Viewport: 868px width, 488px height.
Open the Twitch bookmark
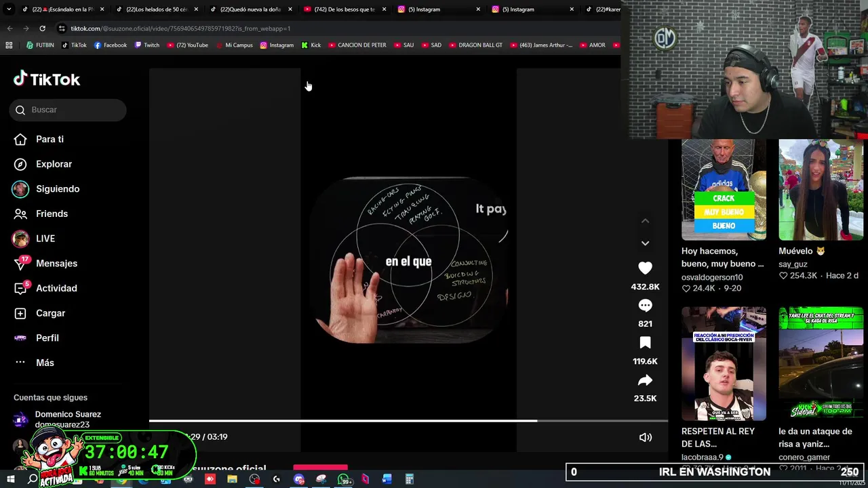coord(147,45)
